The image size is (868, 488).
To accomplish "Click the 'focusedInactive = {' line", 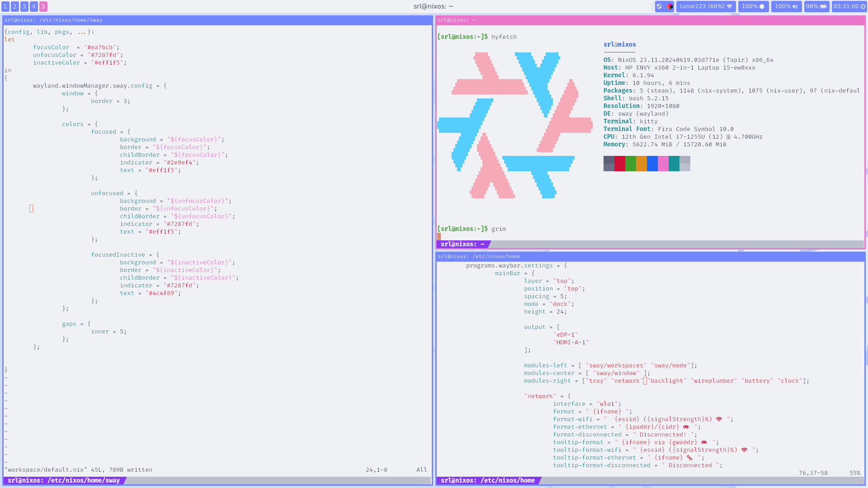I will [x=125, y=254].
